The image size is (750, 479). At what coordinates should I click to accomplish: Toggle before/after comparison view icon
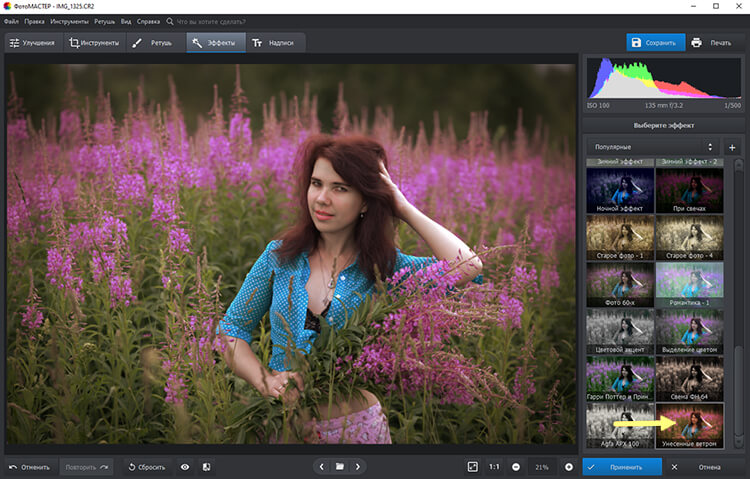pos(206,467)
